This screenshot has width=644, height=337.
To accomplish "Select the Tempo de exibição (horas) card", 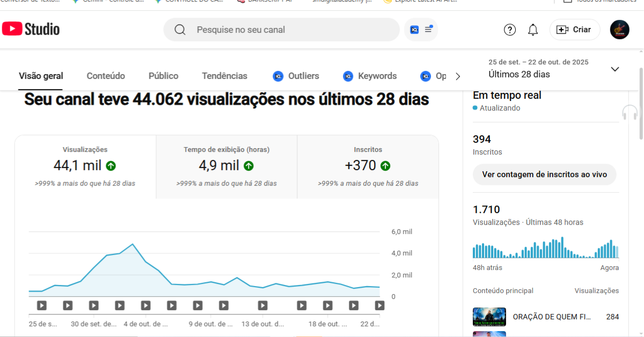I will 226,167.
